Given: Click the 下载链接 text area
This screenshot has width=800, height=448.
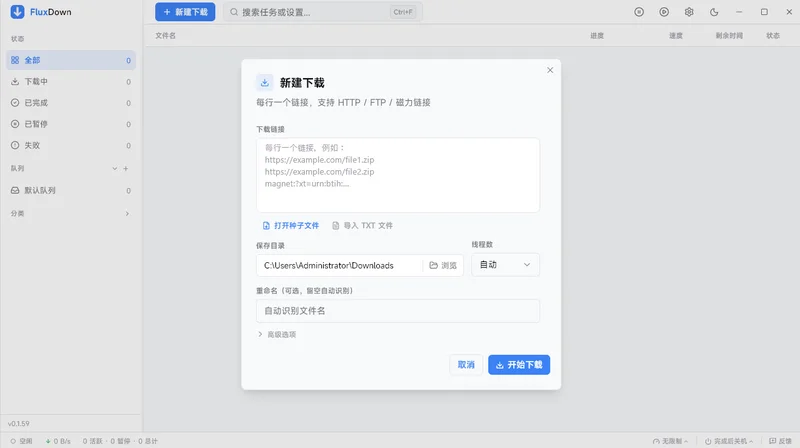Looking at the screenshot, I should tap(398, 175).
